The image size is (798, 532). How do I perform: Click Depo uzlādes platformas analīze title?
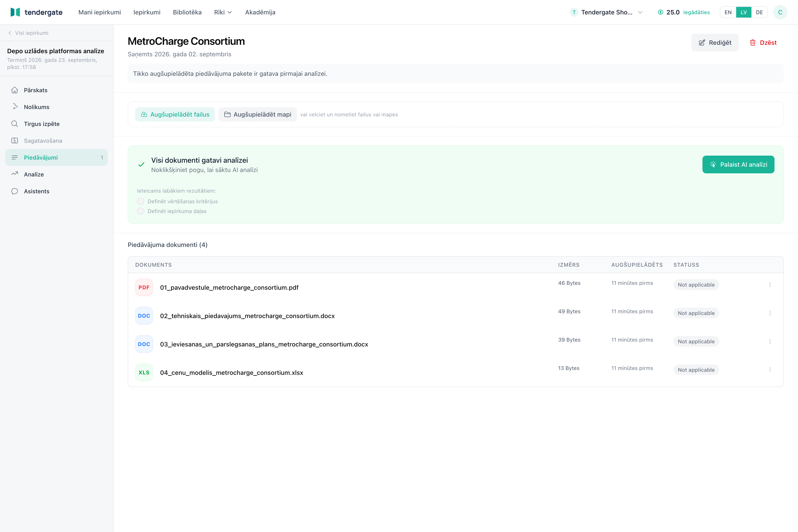point(56,51)
